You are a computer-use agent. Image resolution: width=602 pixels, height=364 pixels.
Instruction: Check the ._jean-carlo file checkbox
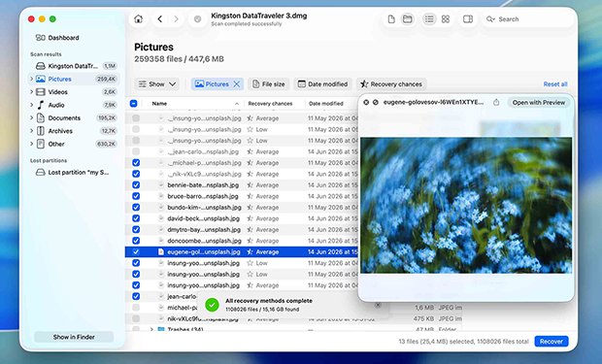click(x=136, y=151)
